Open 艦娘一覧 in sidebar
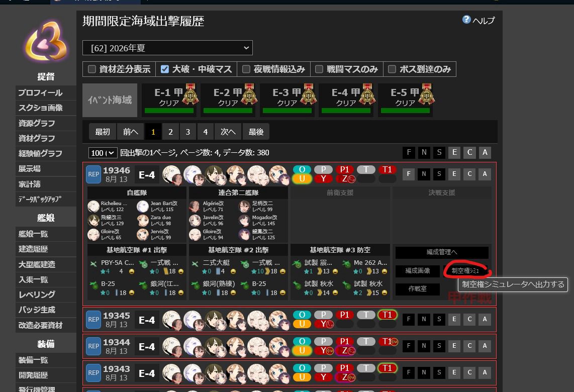Image resolution: width=574 pixels, height=392 pixels. tap(46, 234)
